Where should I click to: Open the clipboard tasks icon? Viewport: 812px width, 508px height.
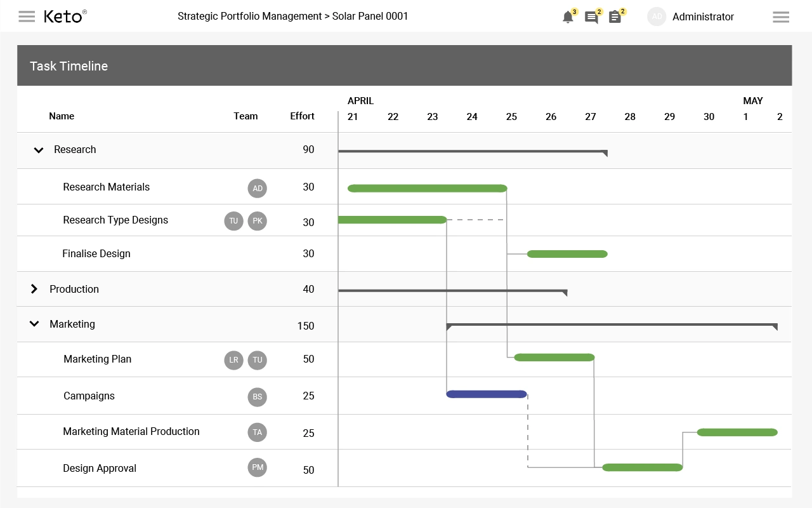click(615, 17)
